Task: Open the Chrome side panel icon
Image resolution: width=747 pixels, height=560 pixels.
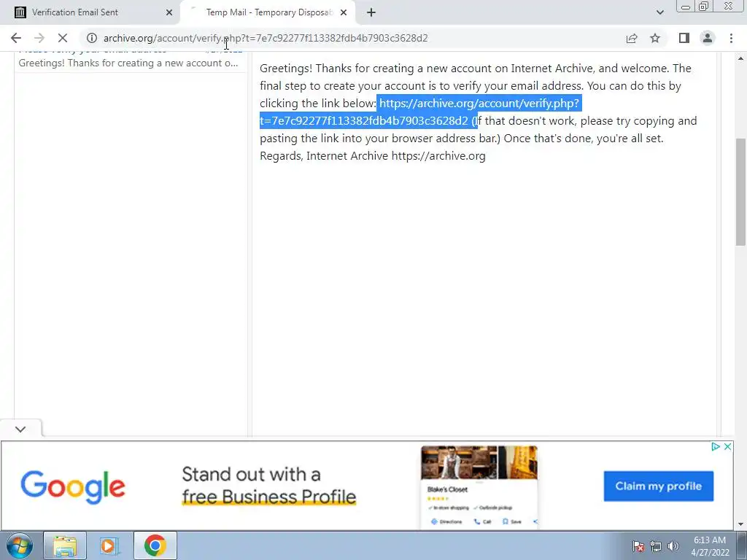Action: click(684, 38)
